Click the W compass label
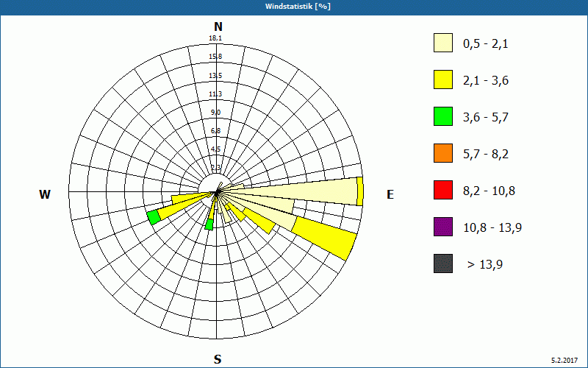This screenshot has height=368, width=588. [x=45, y=194]
